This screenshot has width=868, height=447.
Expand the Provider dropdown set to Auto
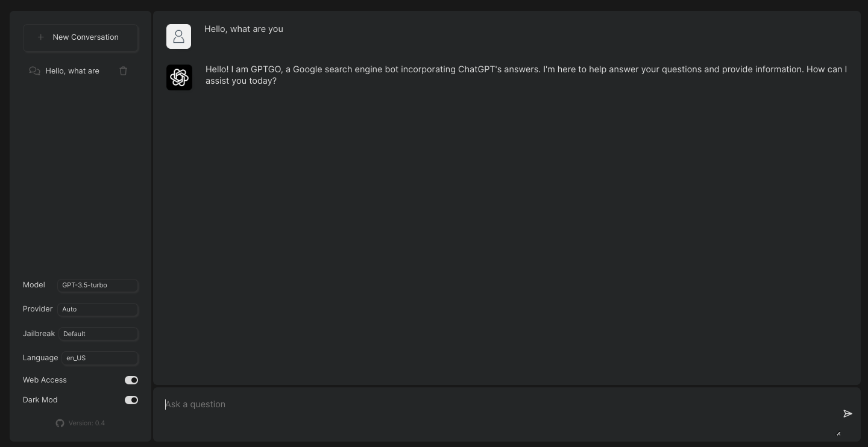tap(98, 310)
